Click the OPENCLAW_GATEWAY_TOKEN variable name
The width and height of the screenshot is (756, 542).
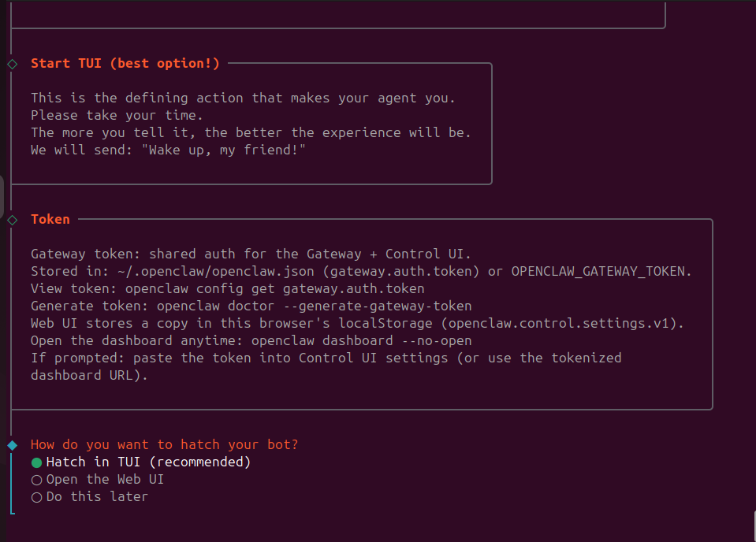click(x=601, y=272)
